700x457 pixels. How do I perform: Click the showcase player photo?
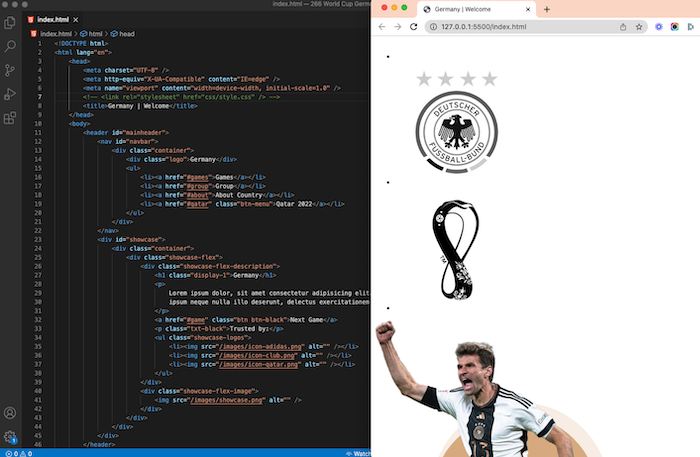click(488, 388)
